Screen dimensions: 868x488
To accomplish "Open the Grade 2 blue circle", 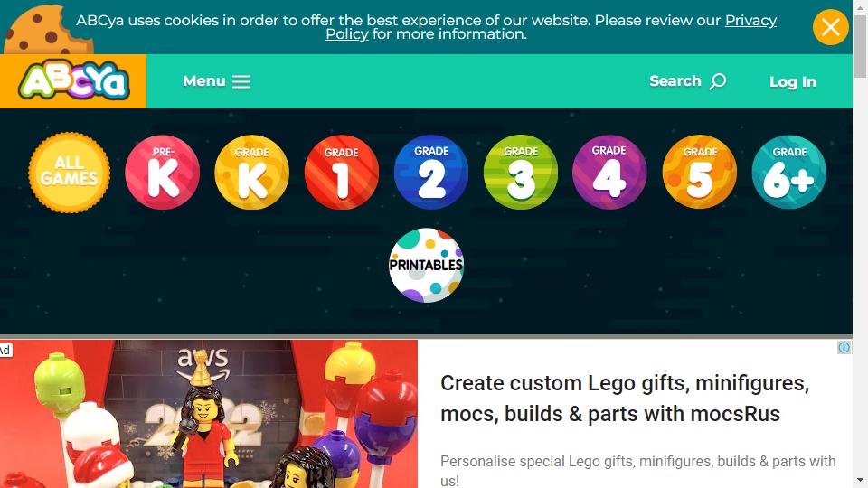I will [x=431, y=172].
